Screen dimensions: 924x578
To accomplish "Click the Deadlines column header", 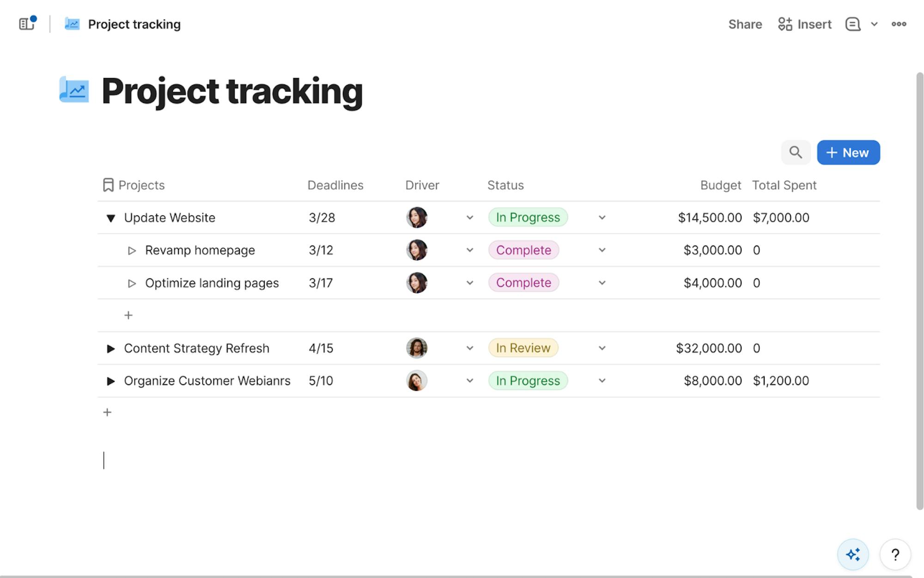I will (x=335, y=185).
